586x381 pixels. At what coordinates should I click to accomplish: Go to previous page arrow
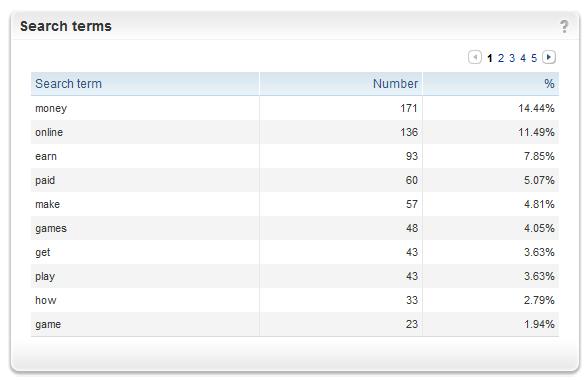pyautogui.click(x=475, y=57)
